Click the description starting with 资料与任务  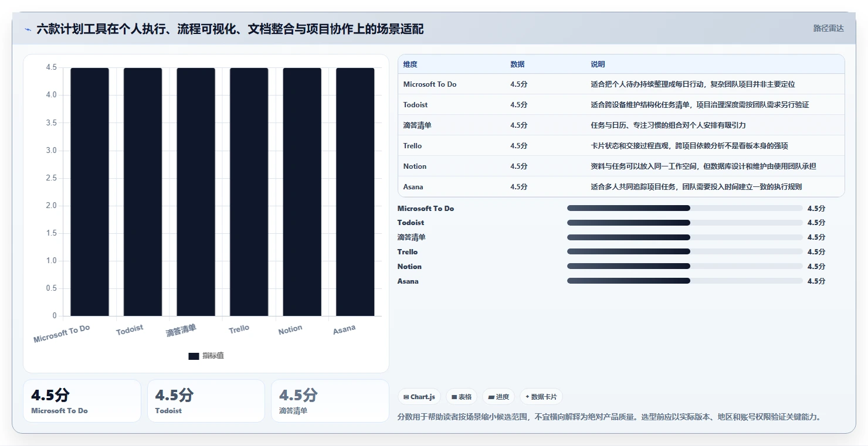(x=703, y=166)
